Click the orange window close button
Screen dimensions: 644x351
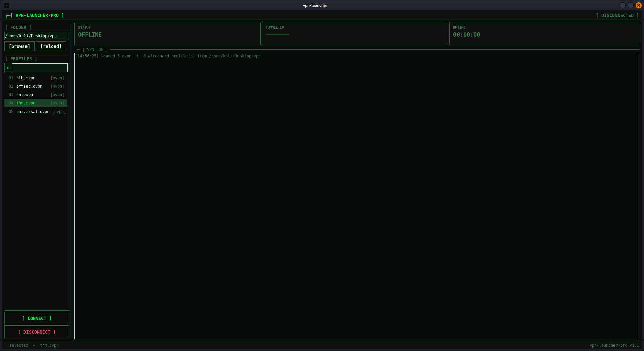(639, 5)
